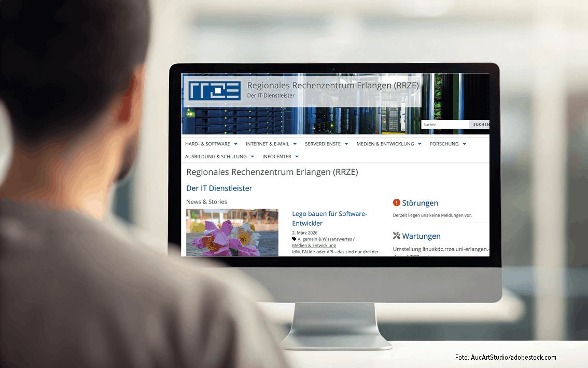
Task: Click the Der IT Dienstleister subheading
Action: (219, 188)
